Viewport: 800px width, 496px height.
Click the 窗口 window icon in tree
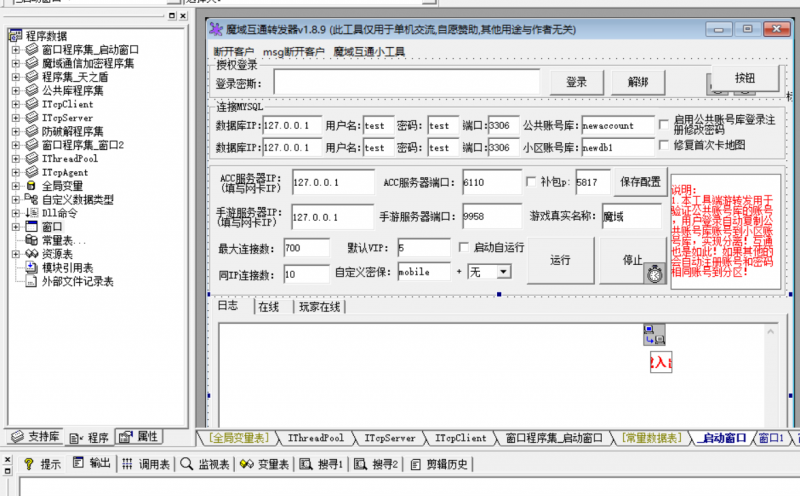pyautogui.click(x=32, y=226)
